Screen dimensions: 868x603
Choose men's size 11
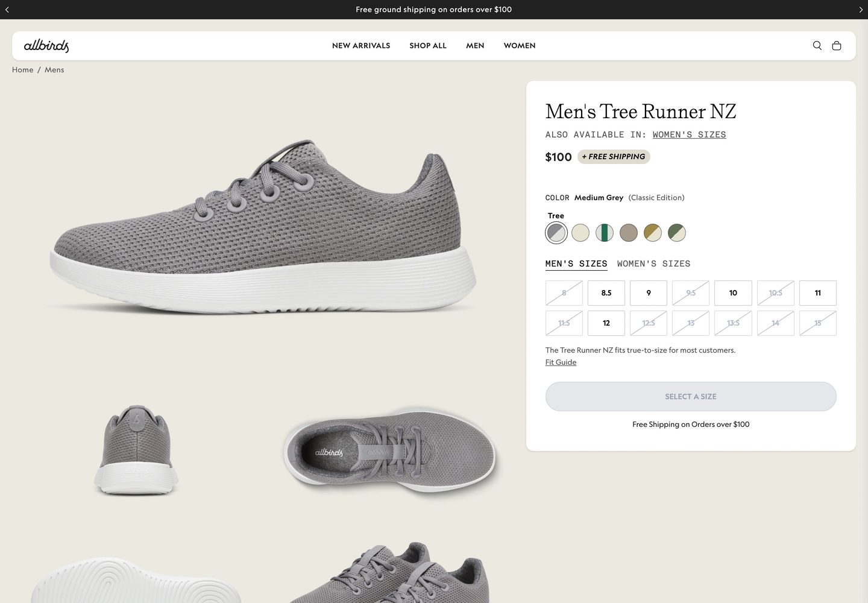click(x=818, y=293)
